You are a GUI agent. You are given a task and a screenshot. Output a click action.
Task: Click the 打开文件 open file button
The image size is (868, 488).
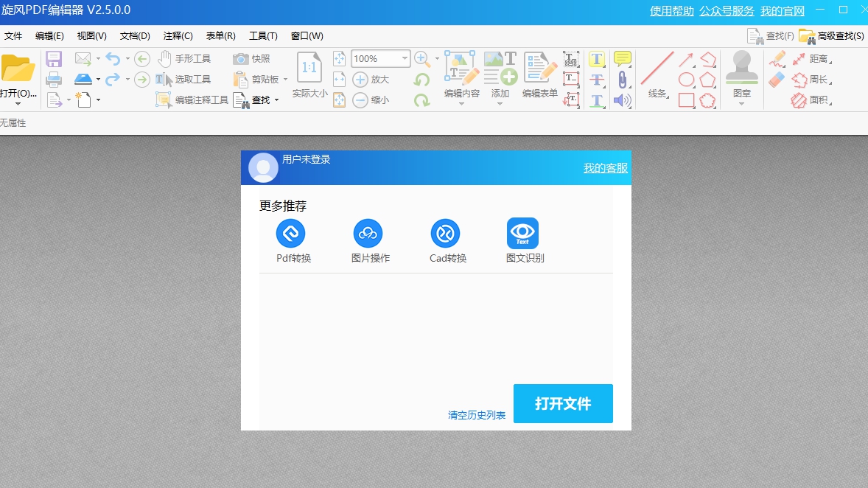coord(563,403)
